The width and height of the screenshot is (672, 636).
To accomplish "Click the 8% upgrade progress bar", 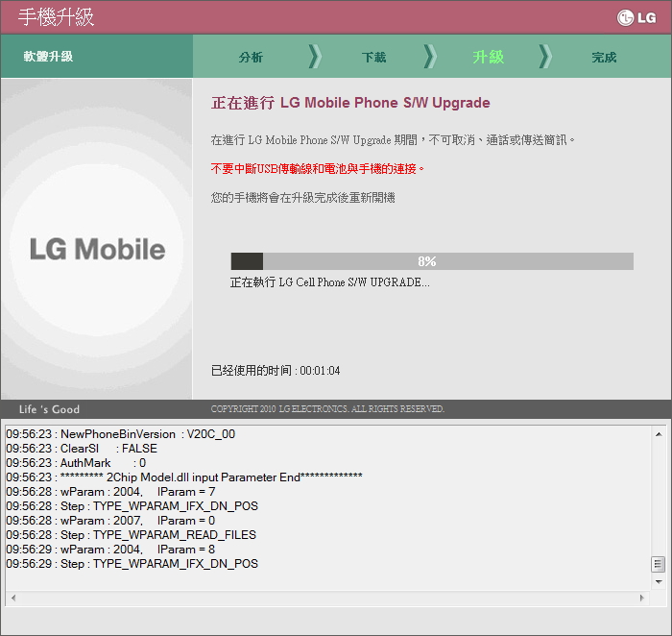I will tap(432, 261).
